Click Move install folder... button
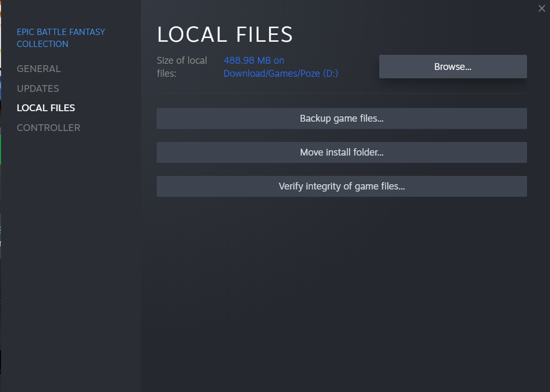550x392 pixels. [342, 152]
